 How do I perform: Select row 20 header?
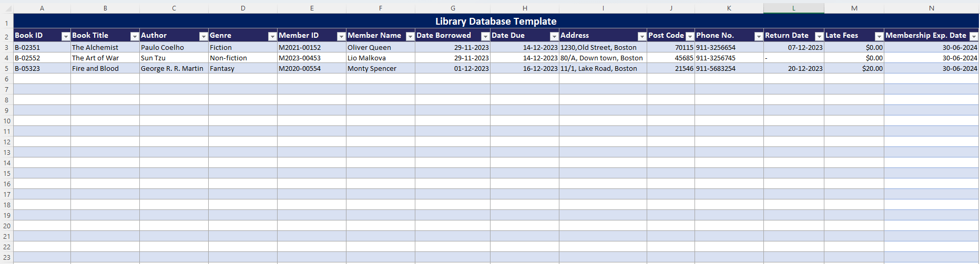click(x=7, y=226)
